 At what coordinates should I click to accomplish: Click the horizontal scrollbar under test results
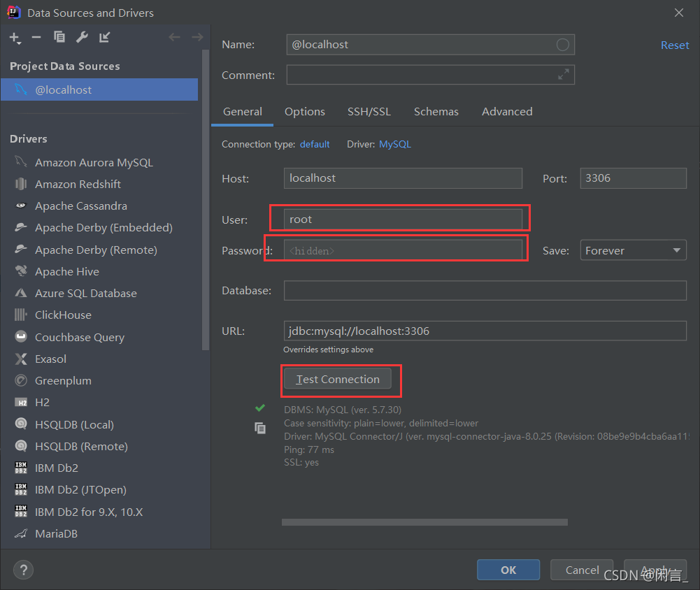point(424,522)
